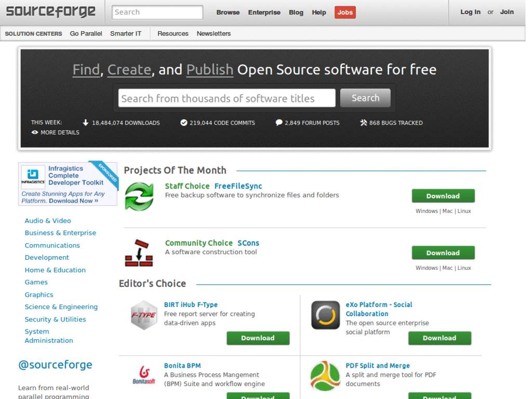532x399 pixels.
Task: Go to the Blog page
Action: [x=296, y=12]
